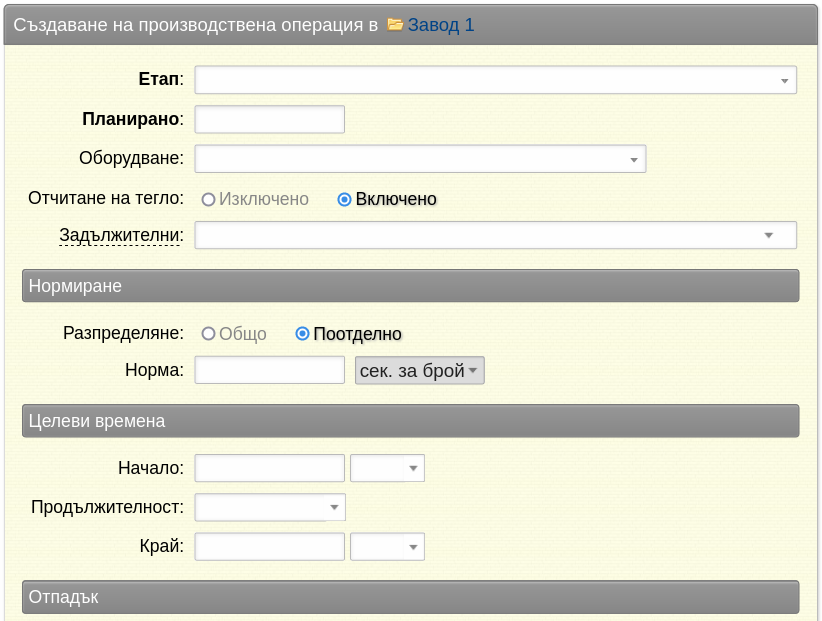Open the Край time dropdown arrow
Image resolution: width=822 pixels, height=621 pixels.
click(413, 547)
